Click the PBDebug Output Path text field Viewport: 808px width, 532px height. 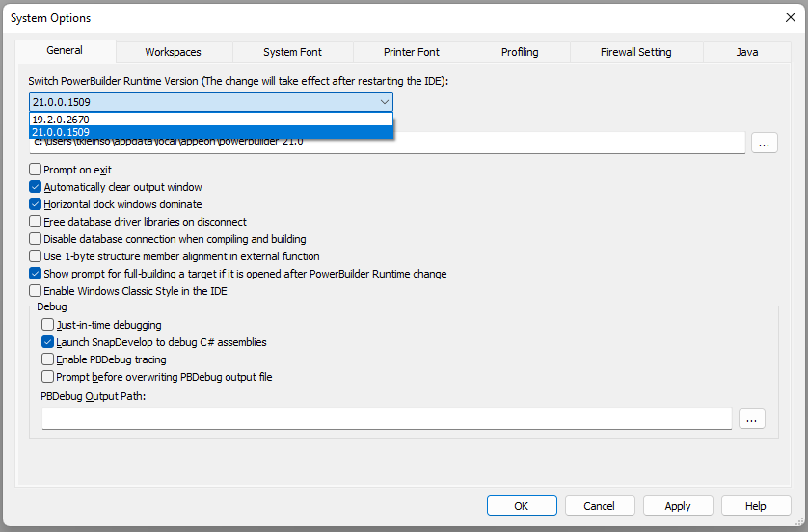pos(386,418)
